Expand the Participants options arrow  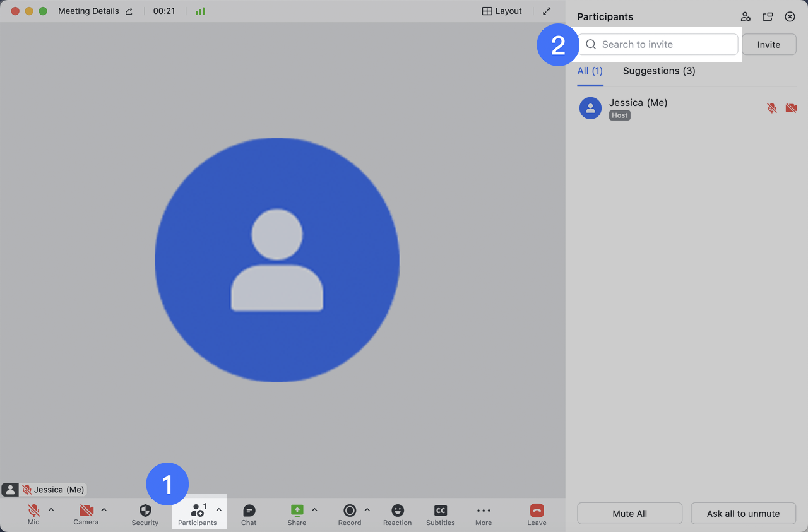tap(219, 510)
